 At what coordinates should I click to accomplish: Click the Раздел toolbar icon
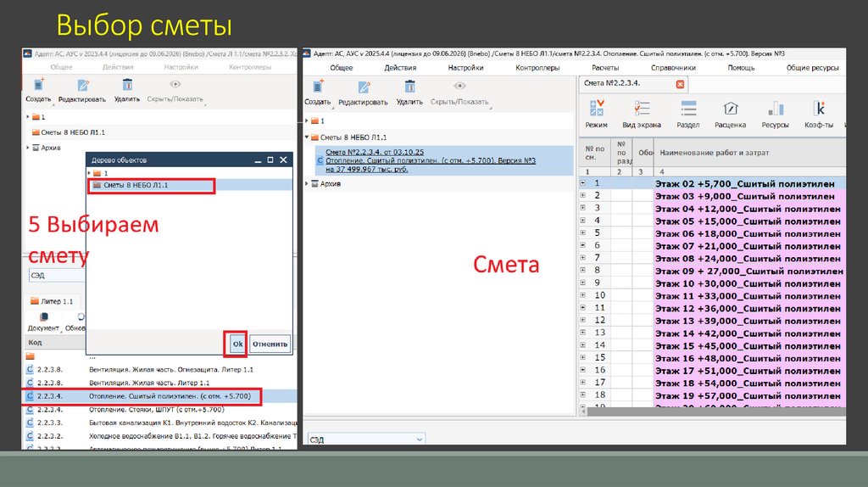688,108
